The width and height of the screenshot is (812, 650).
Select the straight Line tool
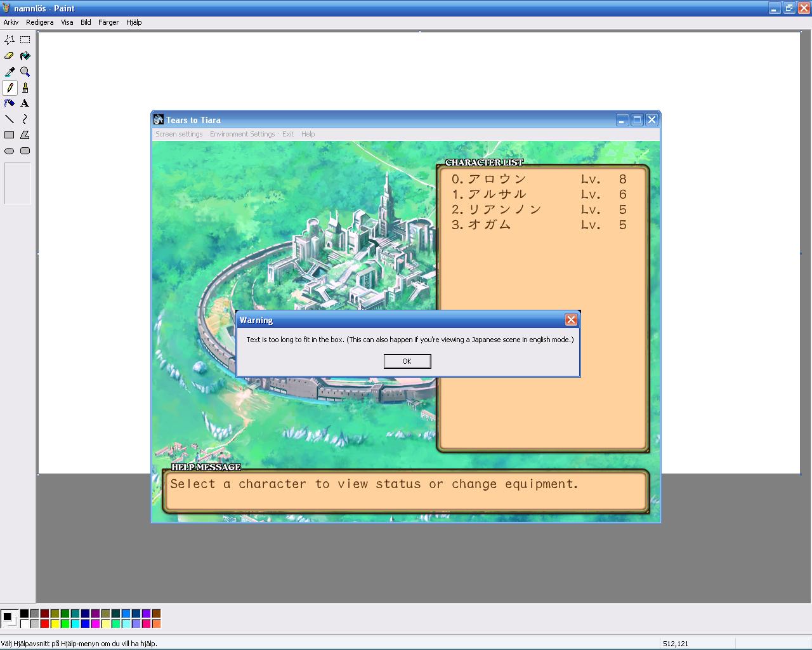(x=10, y=119)
